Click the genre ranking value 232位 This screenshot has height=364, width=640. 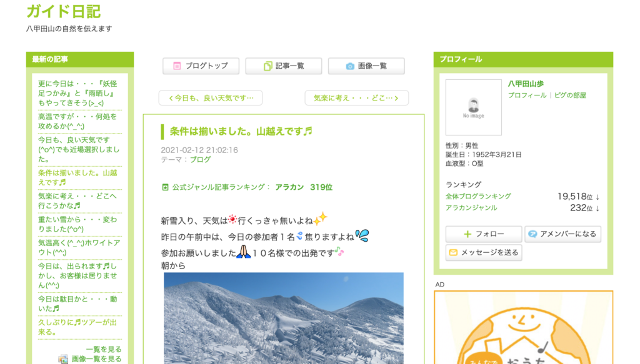581,208
